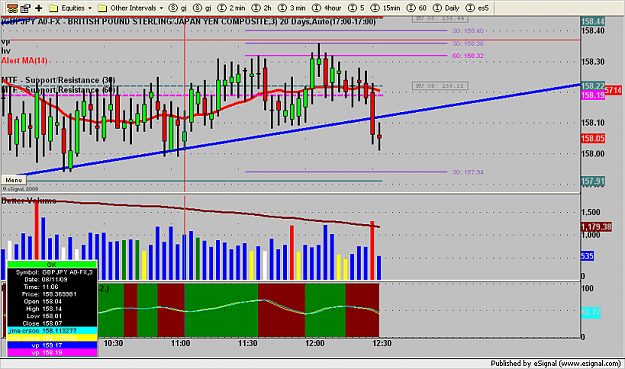Click the 10:30 time axis label
625x369 pixels.
[x=113, y=343]
